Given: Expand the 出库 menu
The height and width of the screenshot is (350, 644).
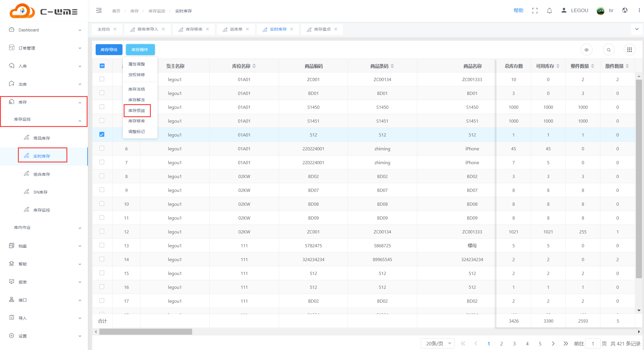Looking at the screenshot, I should pyautogui.click(x=44, y=84).
